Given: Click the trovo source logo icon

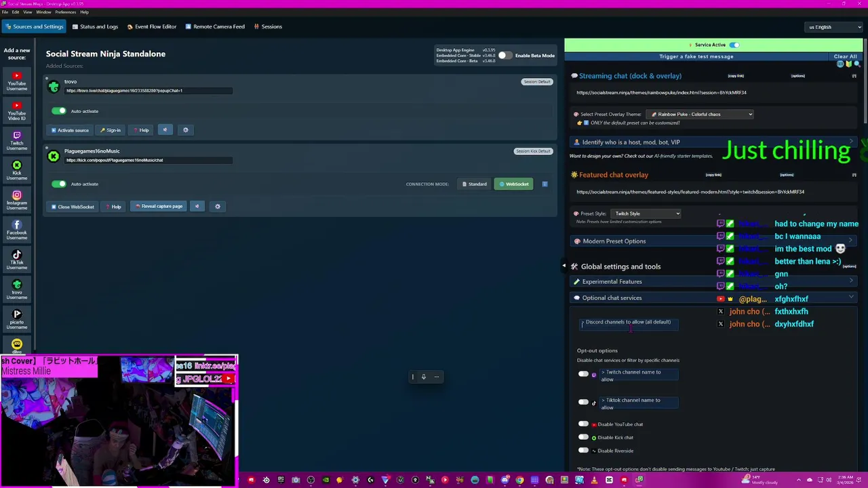Looking at the screenshot, I should tap(54, 87).
